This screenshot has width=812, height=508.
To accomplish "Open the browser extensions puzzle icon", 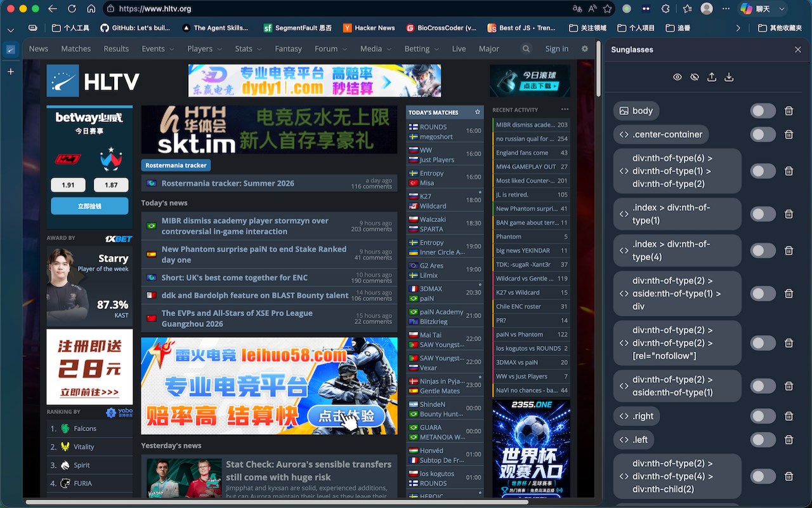I will [665, 9].
